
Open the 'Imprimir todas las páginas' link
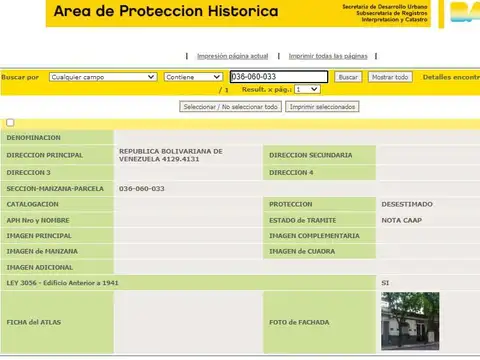point(328,56)
